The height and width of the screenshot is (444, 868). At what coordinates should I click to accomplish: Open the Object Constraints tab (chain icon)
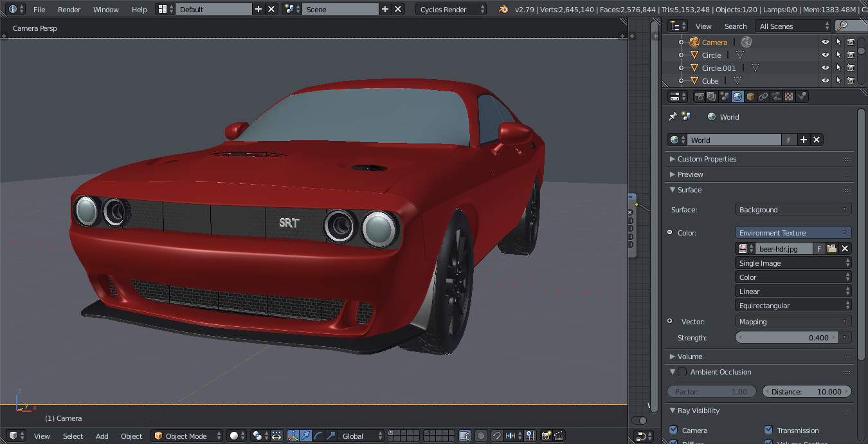point(763,97)
